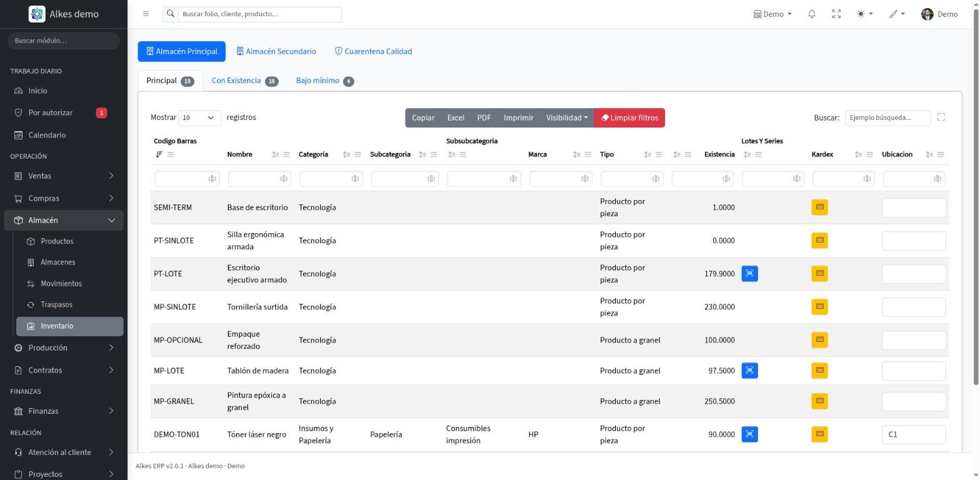Collapse the Almacén sidebar menu
The height and width of the screenshot is (480, 980).
pyautogui.click(x=64, y=220)
